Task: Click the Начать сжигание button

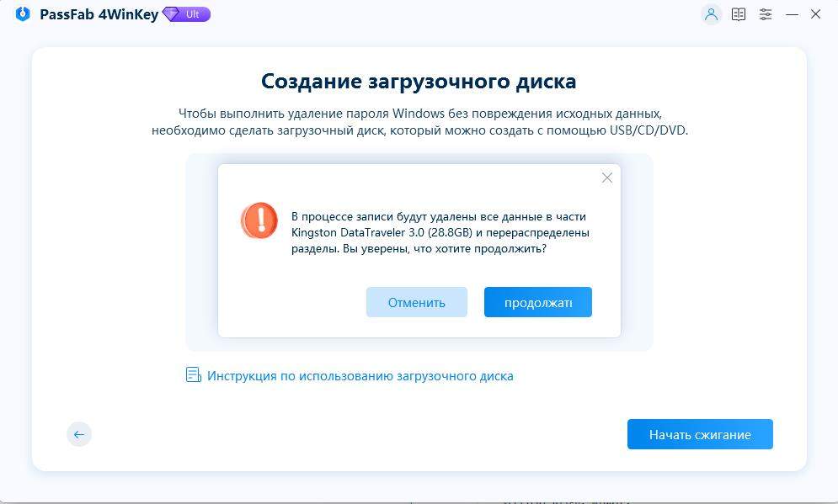Action: pos(699,434)
